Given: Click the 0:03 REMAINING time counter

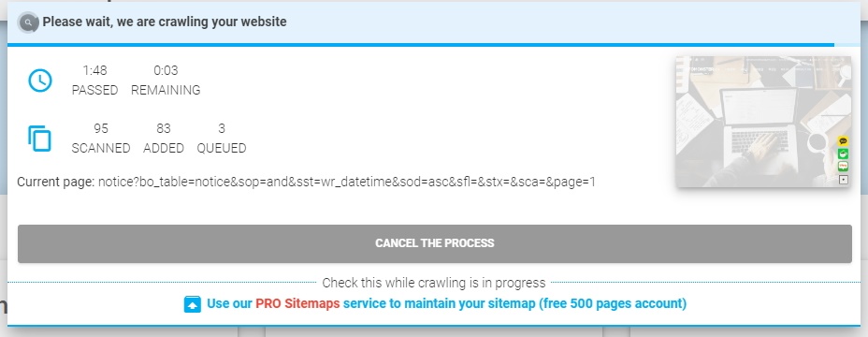Looking at the screenshot, I should click(x=166, y=80).
